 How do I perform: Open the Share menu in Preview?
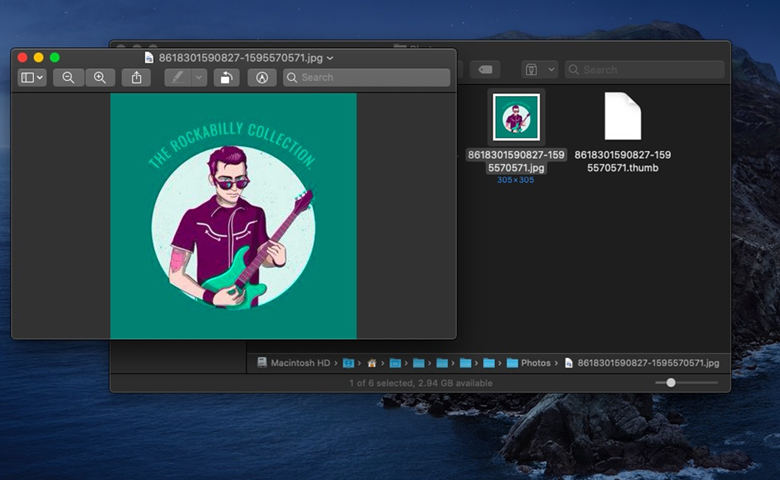coord(136,78)
